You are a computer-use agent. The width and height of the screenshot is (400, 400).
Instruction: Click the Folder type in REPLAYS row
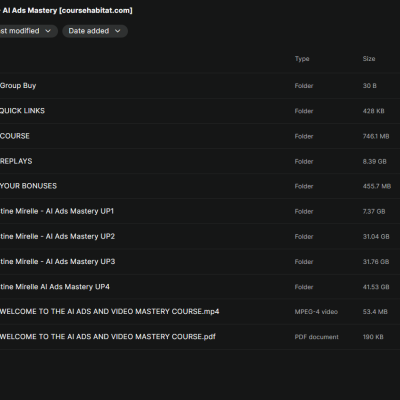[304, 162]
